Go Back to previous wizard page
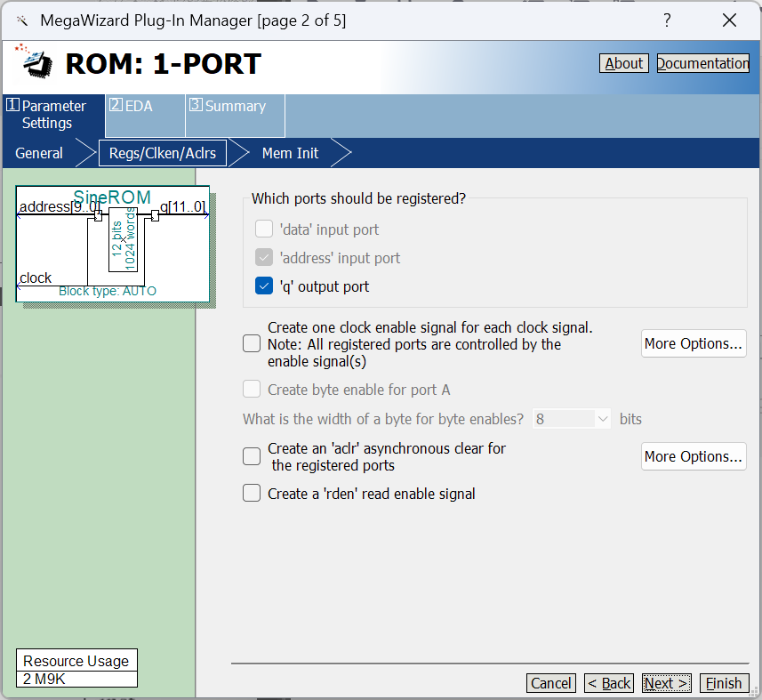Screen dimensions: 762x700 [609, 683]
